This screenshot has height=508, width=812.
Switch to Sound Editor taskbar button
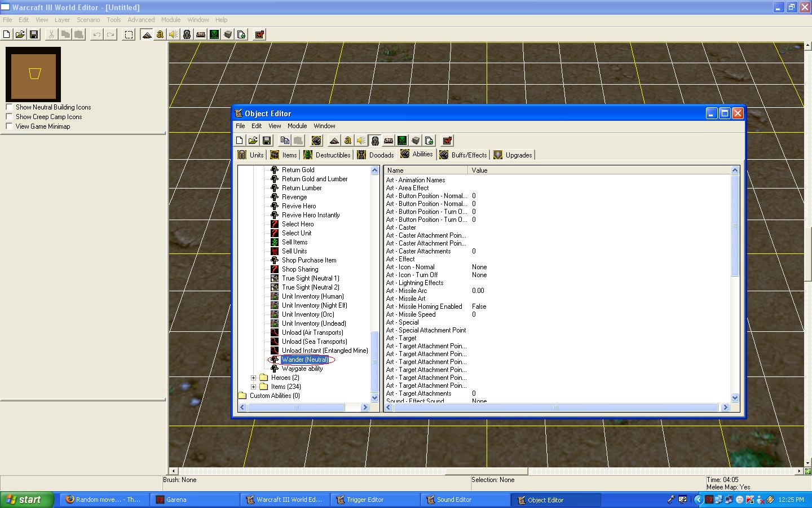coord(465,500)
